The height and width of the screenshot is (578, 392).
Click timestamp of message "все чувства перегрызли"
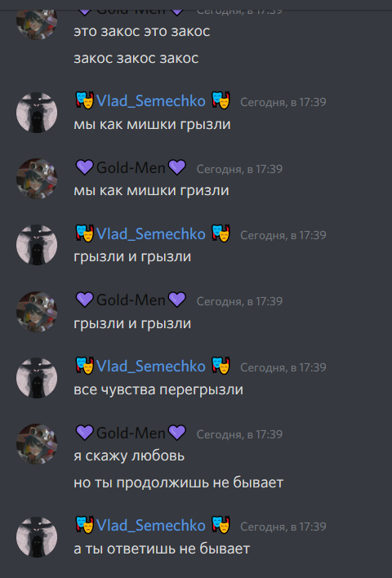point(283,367)
